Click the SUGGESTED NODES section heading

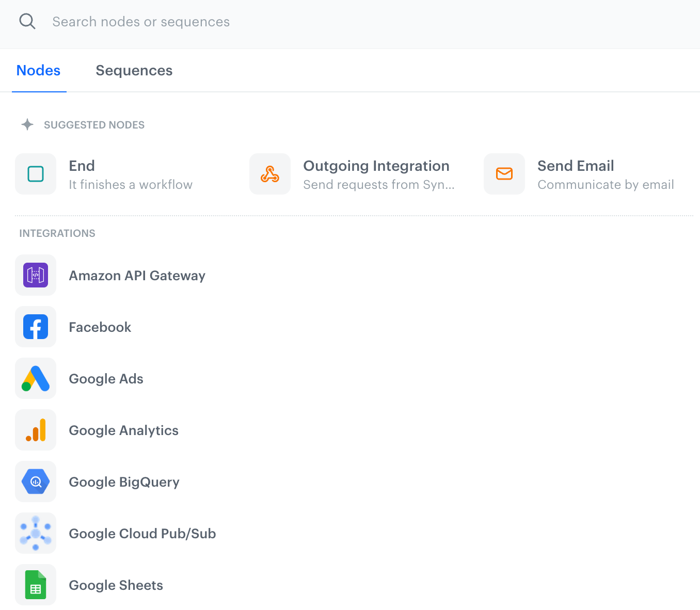94,125
